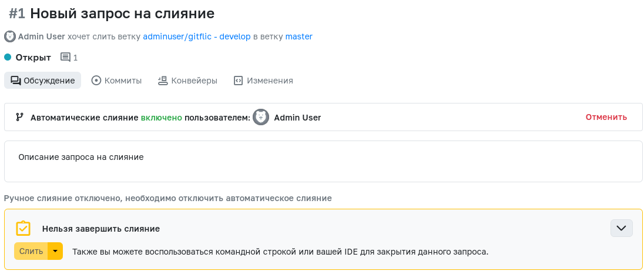Click the Admin User author name
The height and width of the screenshot is (274, 644).
[42, 36]
